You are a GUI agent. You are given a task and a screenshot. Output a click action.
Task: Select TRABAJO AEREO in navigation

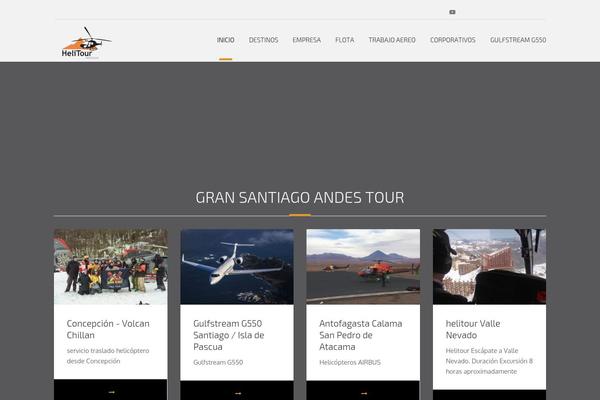[392, 40]
